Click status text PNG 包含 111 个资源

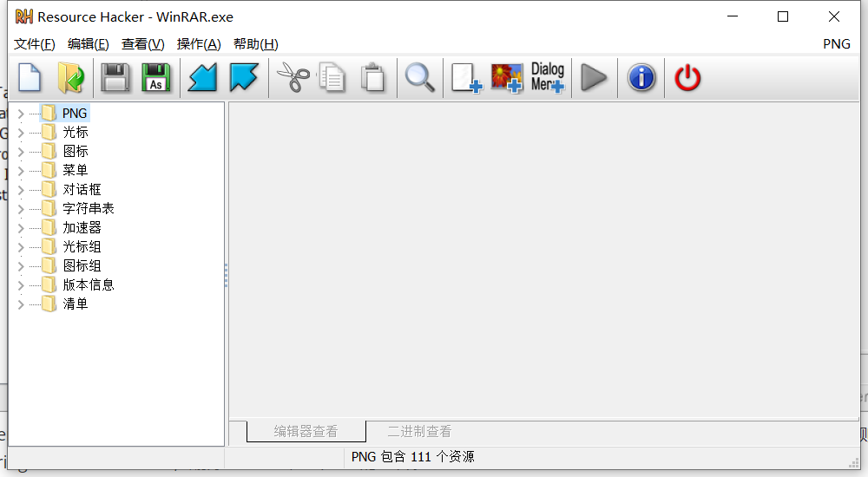[x=413, y=456]
